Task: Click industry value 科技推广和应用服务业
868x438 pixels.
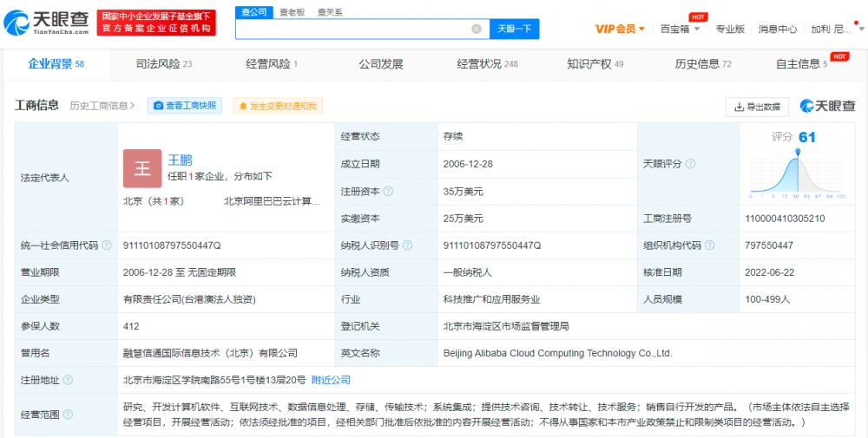Action: coord(491,299)
